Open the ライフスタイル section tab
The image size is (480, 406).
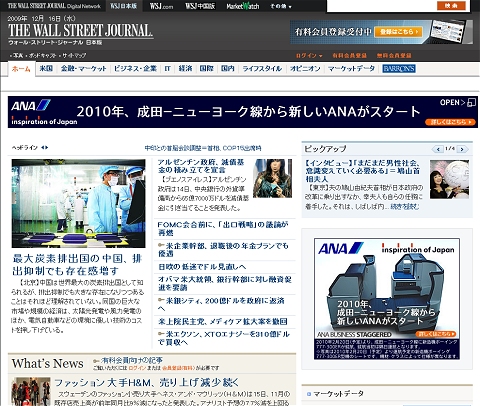(262, 69)
